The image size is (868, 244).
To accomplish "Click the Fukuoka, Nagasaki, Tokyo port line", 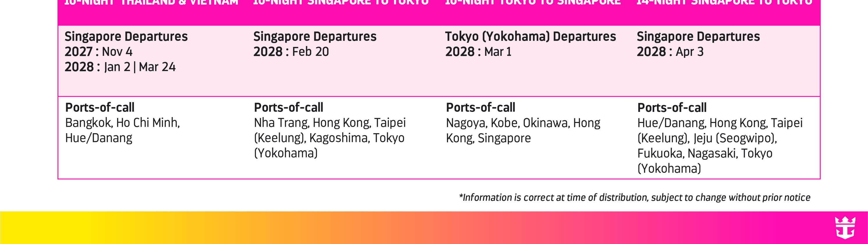I will click(705, 153).
